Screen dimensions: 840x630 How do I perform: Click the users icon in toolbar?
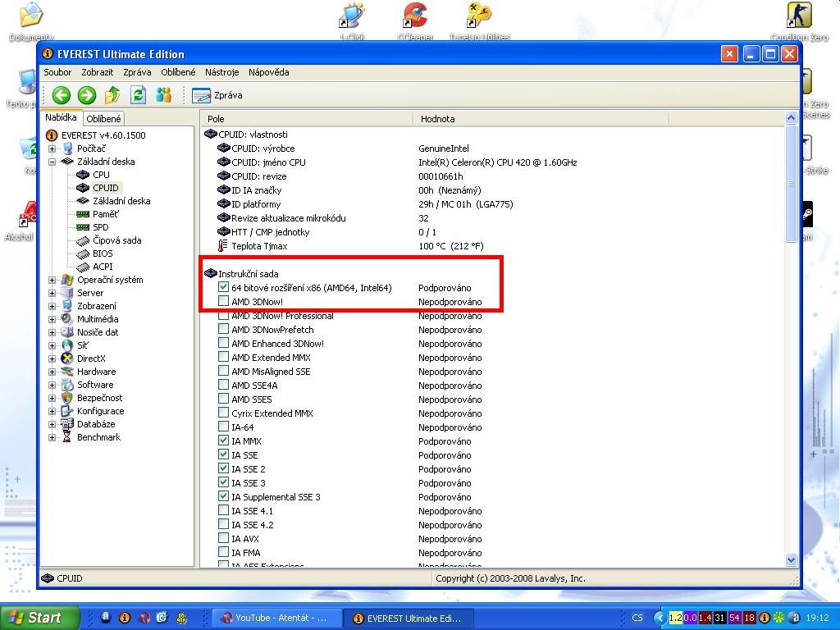click(x=164, y=95)
